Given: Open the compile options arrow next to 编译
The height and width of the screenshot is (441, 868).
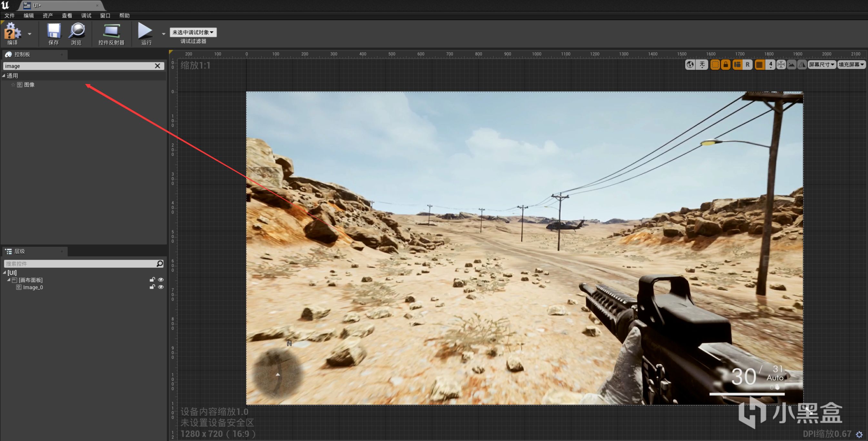Looking at the screenshot, I should [x=30, y=34].
